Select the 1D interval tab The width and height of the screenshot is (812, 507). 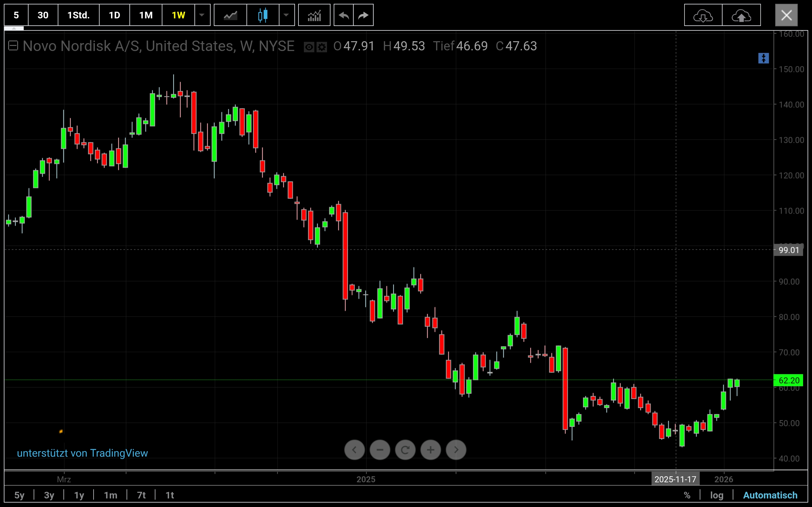coord(115,15)
